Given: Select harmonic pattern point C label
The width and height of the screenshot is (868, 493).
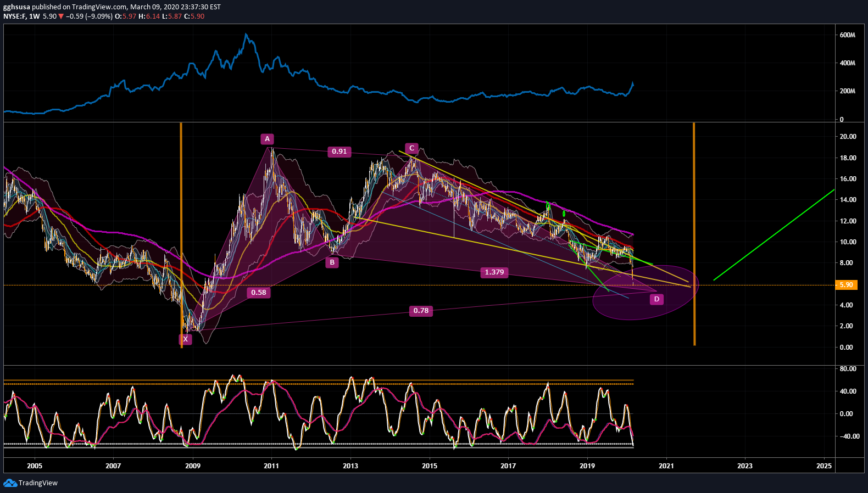Looking at the screenshot, I should pyautogui.click(x=411, y=148).
